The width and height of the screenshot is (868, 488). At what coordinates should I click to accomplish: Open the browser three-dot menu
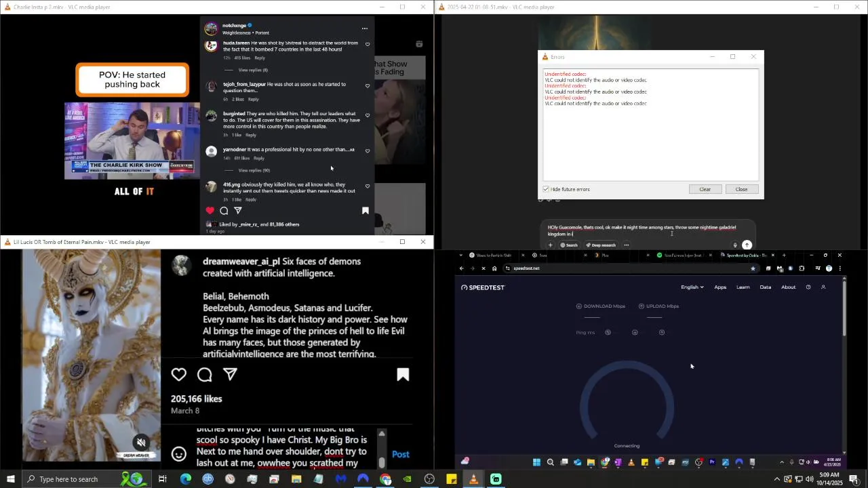click(840, 268)
